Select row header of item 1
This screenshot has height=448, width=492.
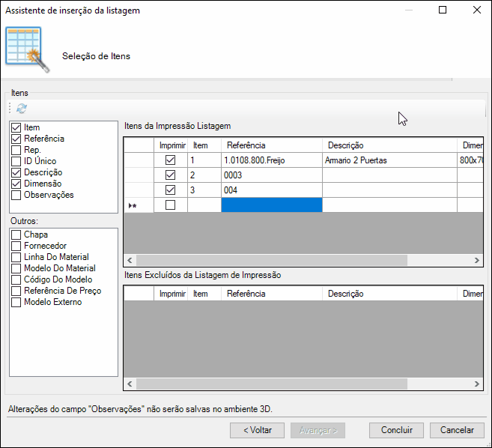[x=139, y=160]
